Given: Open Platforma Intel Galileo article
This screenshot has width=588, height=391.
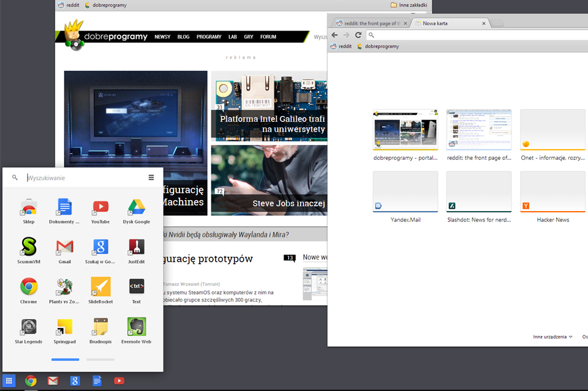Looking at the screenshot, I should coord(269,106).
